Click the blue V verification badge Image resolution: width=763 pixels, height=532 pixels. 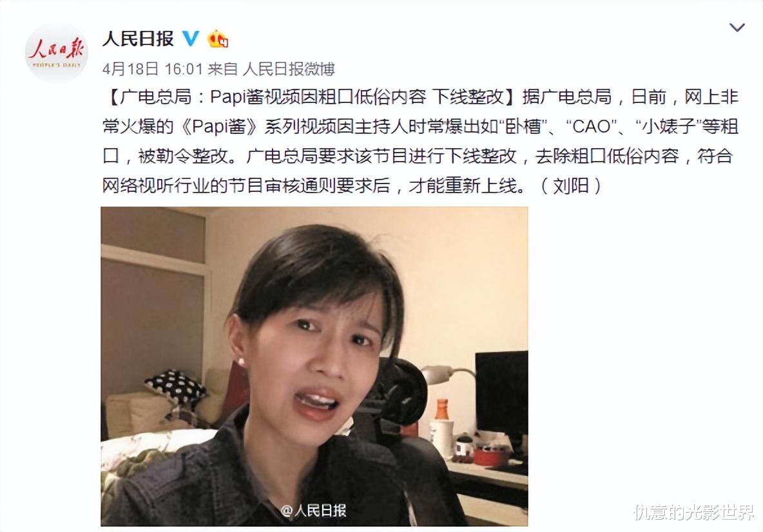click(x=191, y=39)
